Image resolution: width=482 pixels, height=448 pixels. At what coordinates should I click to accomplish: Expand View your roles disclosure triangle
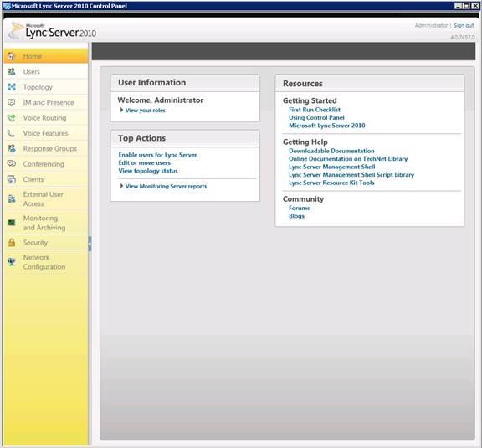point(121,110)
